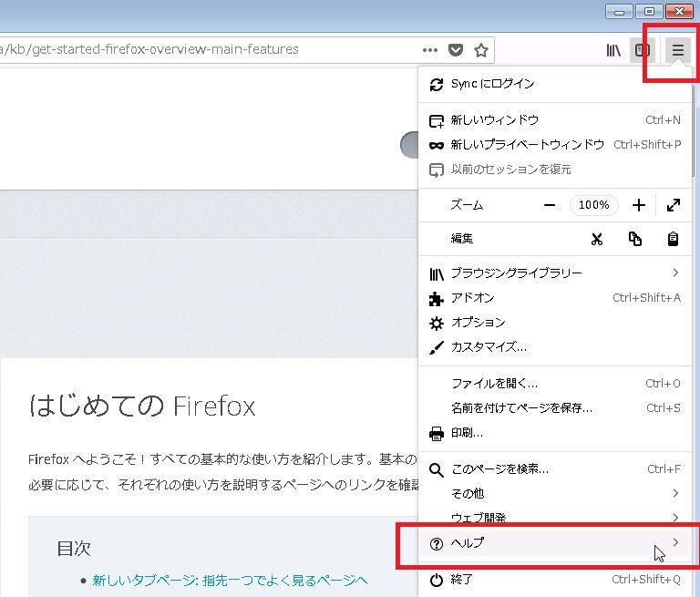The height and width of the screenshot is (597, 700).
Task: Open 新しいウィンドウ menu item
Action: (x=555, y=120)
